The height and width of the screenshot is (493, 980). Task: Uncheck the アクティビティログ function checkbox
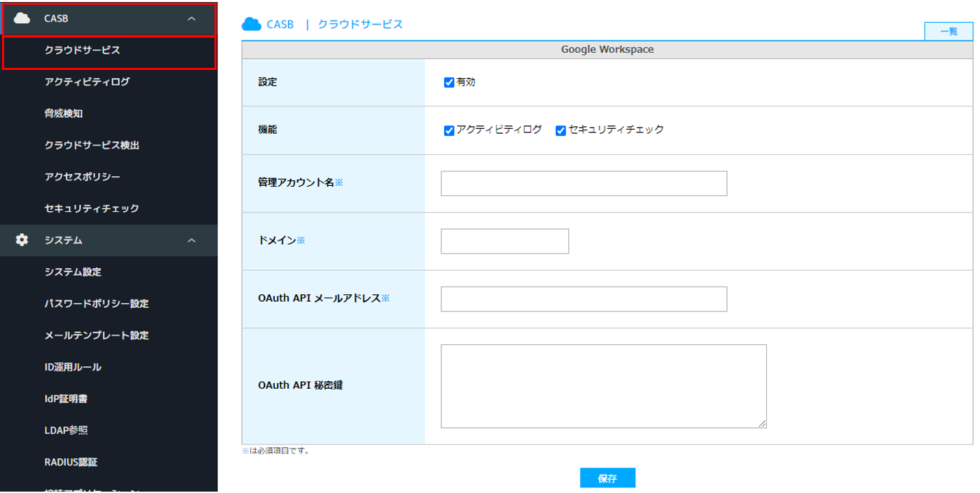pos(449,130)
